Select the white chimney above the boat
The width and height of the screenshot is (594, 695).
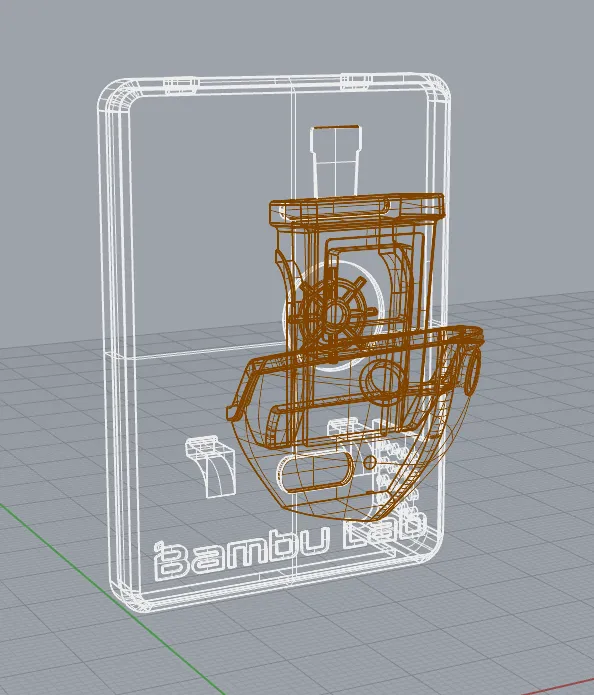coord(336,162)
